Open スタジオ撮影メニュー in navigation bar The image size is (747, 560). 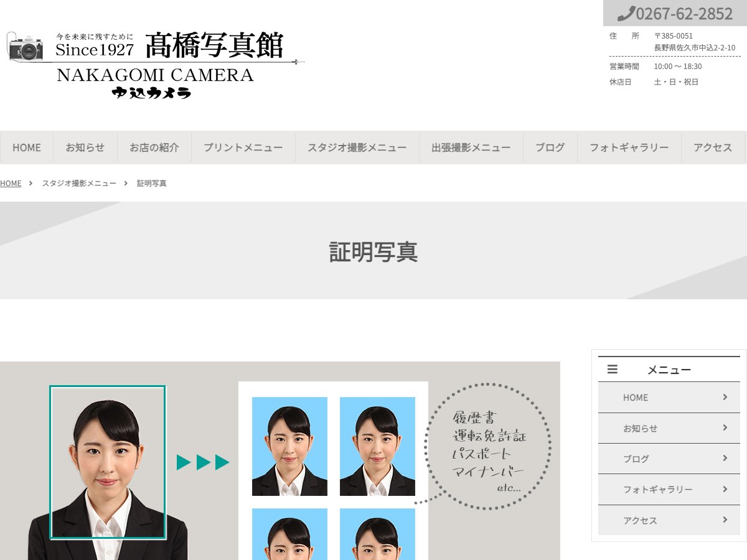point(357,147)
